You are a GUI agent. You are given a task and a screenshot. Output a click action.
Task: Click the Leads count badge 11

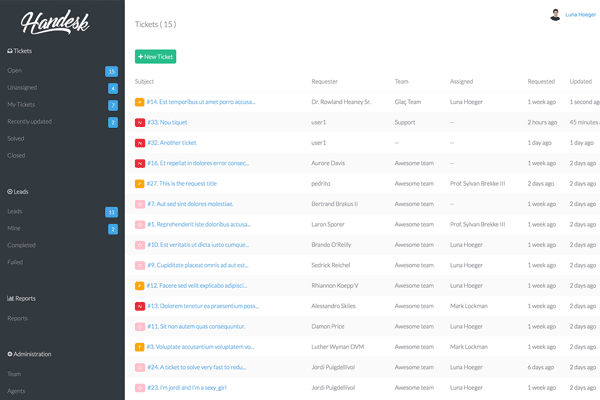[x=111, y=212]
